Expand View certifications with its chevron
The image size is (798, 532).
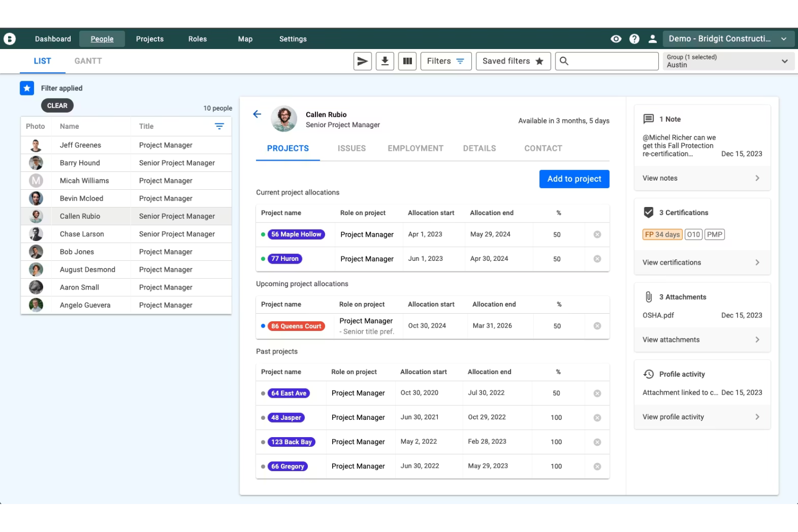click(758, 262)
